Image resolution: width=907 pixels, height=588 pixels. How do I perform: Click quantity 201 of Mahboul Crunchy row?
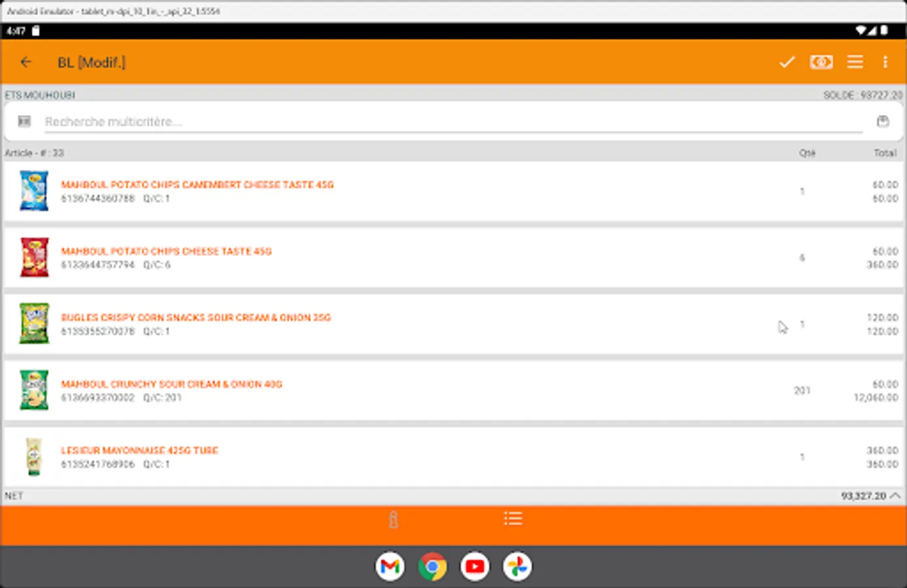click(x=802, y=391)
